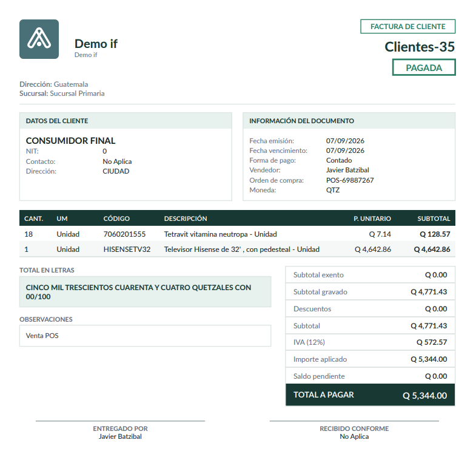Select the Dirección: Guatemala line
Image resolution: width=476 pixels, height=471 pixels.
(x=54, y=84)
